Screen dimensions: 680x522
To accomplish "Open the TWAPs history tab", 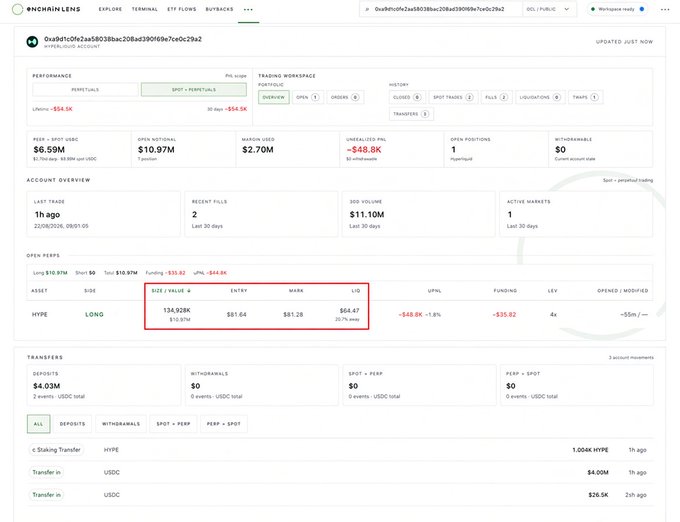I will point(585,97).
